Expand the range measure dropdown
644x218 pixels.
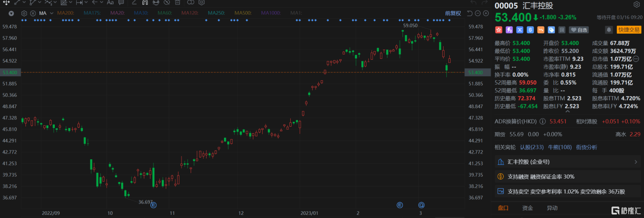tap(86, 3)
